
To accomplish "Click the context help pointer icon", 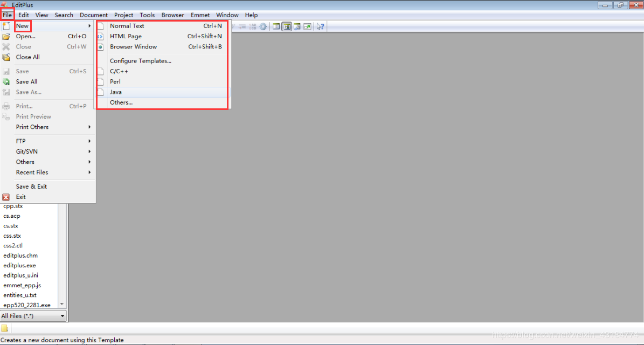I will 320,27.
